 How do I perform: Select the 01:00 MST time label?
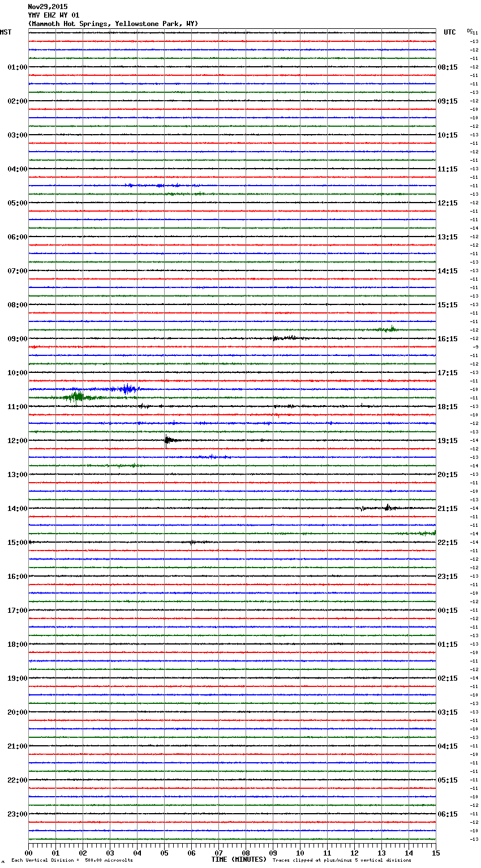18,67
